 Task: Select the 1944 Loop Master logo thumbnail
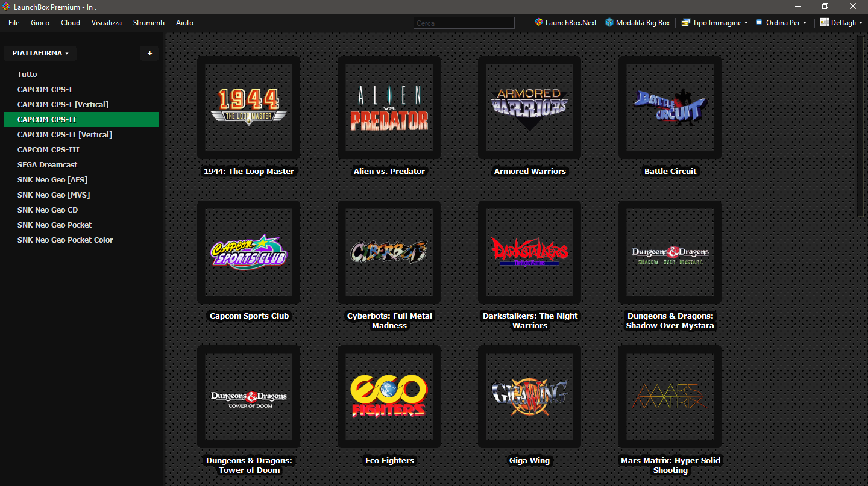tap(249, 107)
